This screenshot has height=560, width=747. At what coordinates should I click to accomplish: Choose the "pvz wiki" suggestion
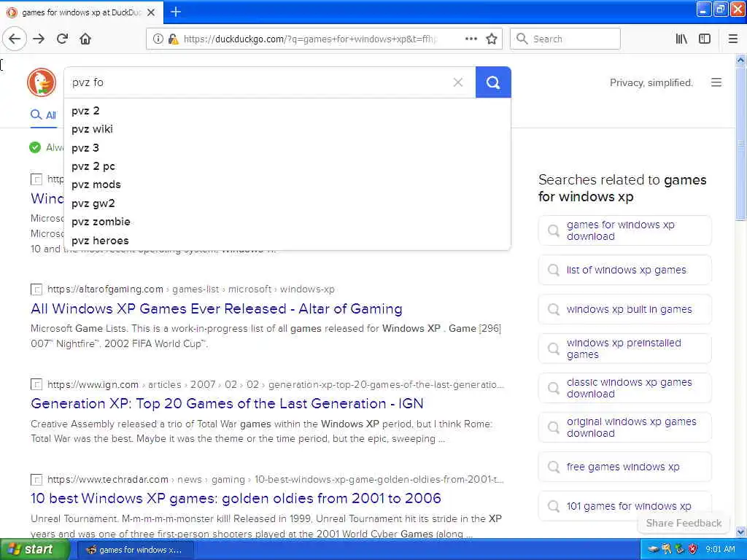[x=287, y=129]
